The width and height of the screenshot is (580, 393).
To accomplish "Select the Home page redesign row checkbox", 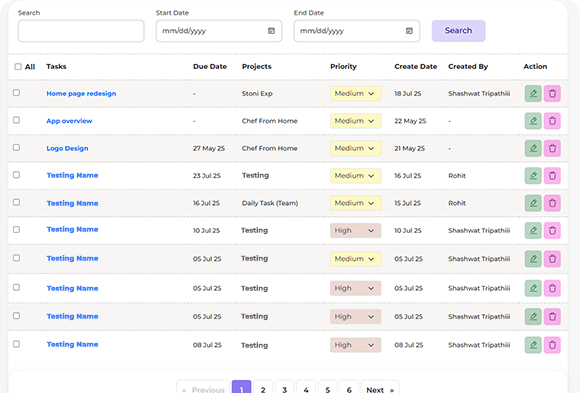I will pos(16,93).
